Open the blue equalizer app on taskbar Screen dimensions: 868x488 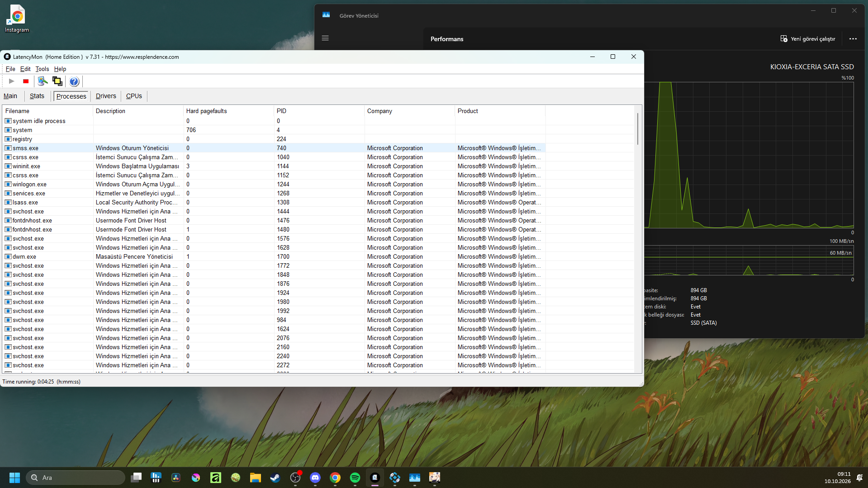[x=156, y=478]
